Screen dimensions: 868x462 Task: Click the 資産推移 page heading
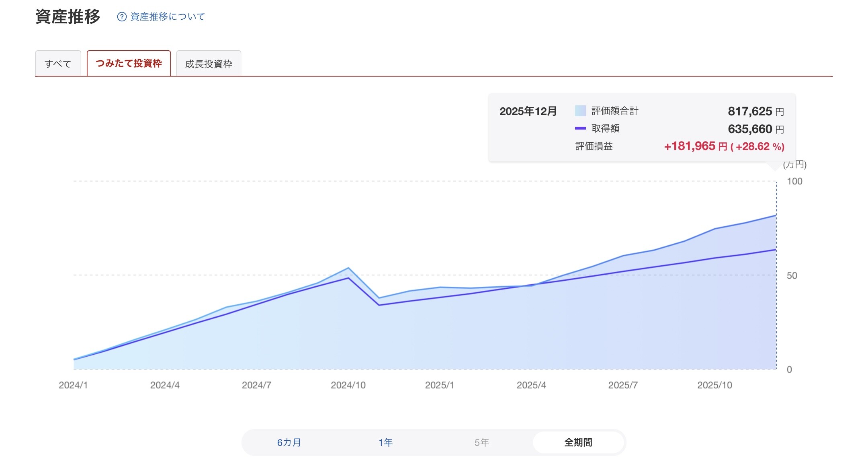point(68,17)
